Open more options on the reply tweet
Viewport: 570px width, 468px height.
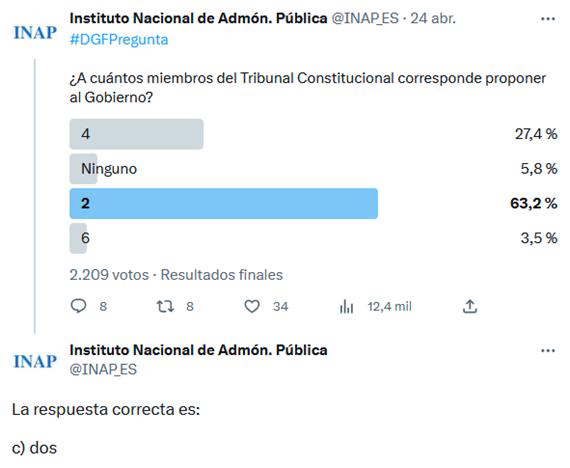point(548,351)
